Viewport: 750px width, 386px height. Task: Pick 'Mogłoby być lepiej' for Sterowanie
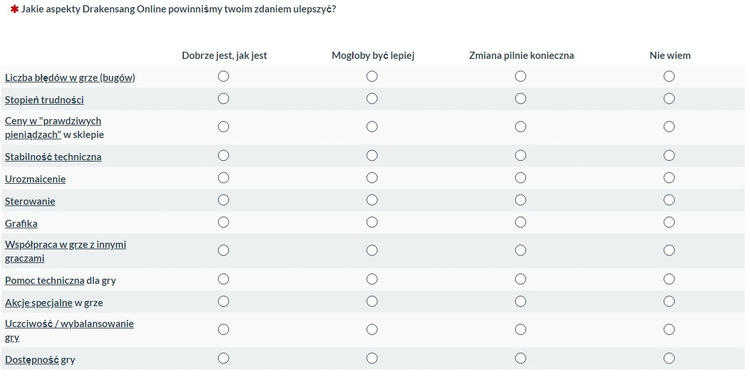click(372, 200)
